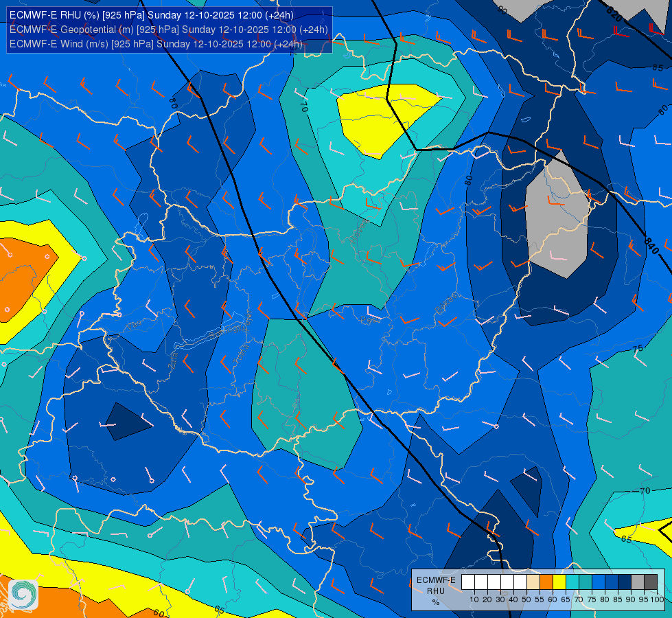The width and height of the screenshot is (672, 618).
Task: Click the teal 70-75% legend swatch
Action: (586, 582)
